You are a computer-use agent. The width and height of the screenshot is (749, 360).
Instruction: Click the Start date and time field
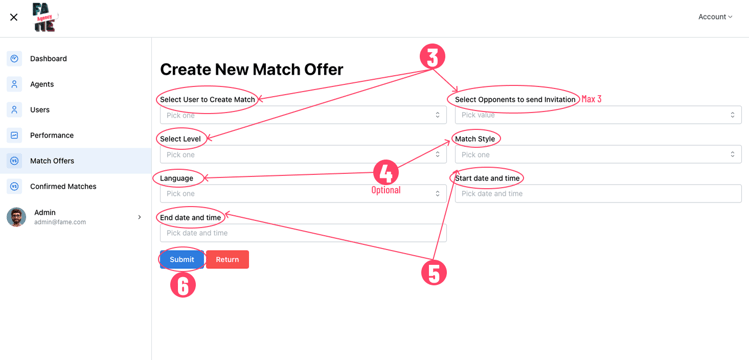click(599, 194)
